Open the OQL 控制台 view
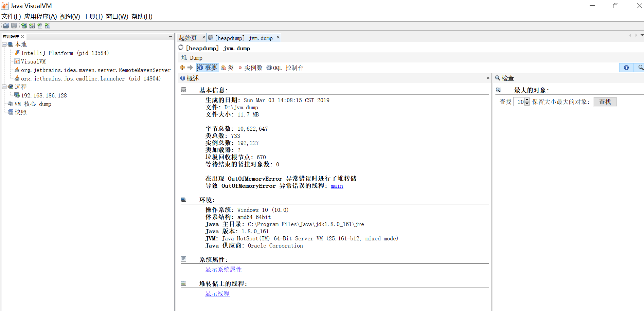The height and width of the screenshot is (311, 644). click(x=285, y=68)
